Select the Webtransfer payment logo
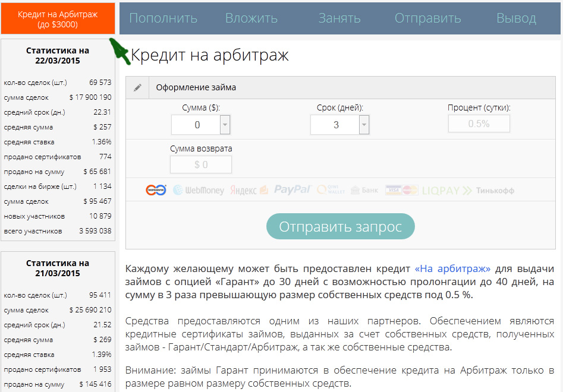The width and height of the screenshot is (563, 392). click(x=156, y=190)
